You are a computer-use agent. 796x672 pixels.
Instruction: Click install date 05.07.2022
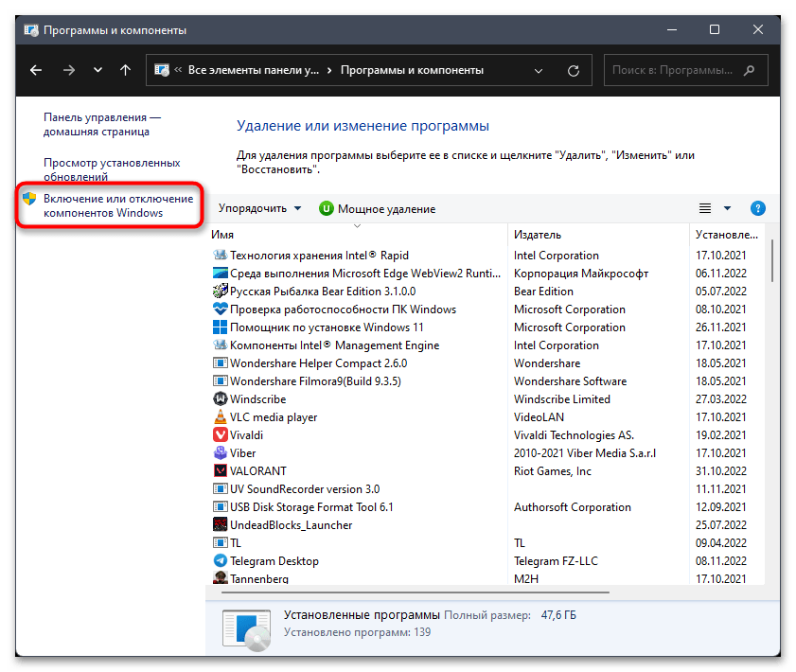721,292
